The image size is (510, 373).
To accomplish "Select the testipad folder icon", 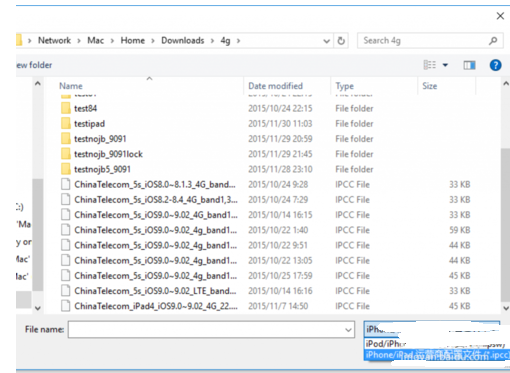I will pyautogui.click(x=66, y=124).
